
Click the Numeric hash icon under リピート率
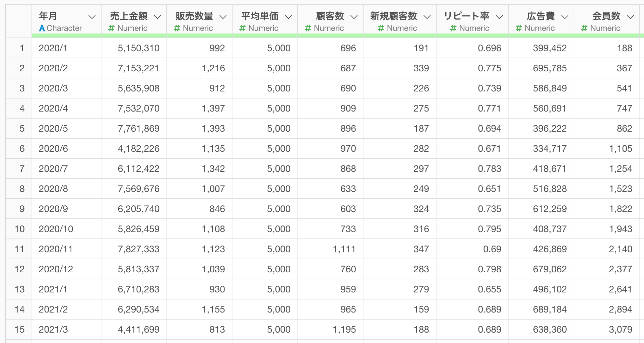pos(453,28)
